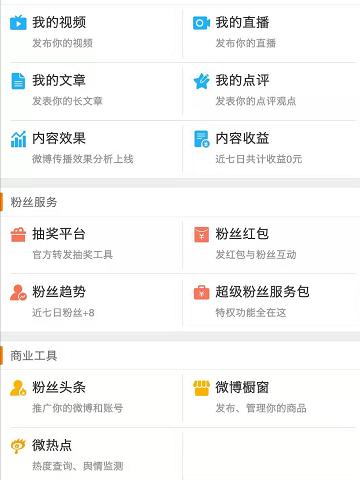360x480 pixels.
Task: Open the 粉丝头条 promotion icon
Action: pos(18,388)
